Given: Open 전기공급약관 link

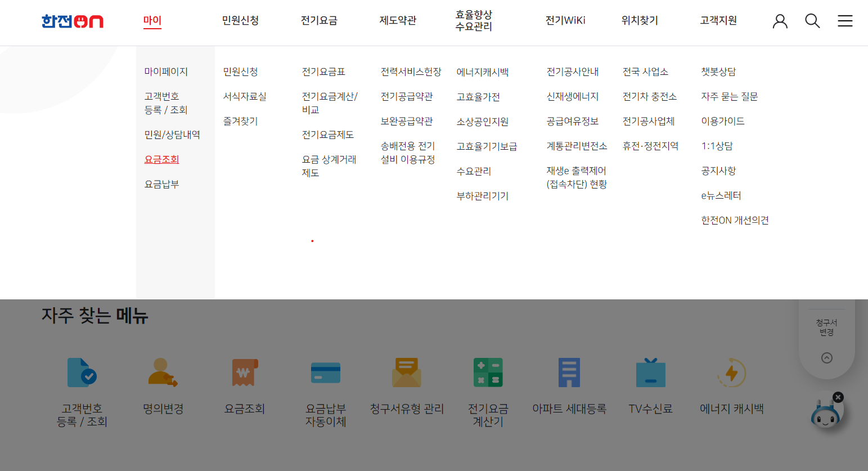Looking at the screenshot, I should pos(407,97).
